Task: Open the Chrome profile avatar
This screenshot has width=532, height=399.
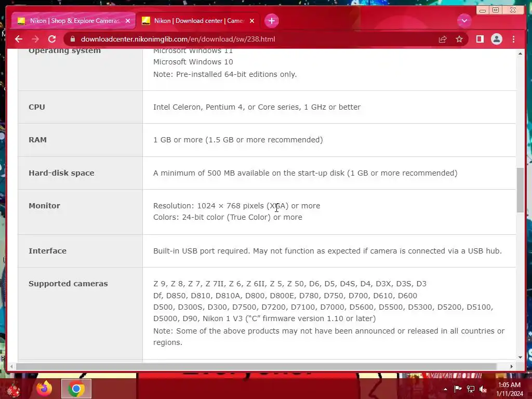Action: pos(496,39)
